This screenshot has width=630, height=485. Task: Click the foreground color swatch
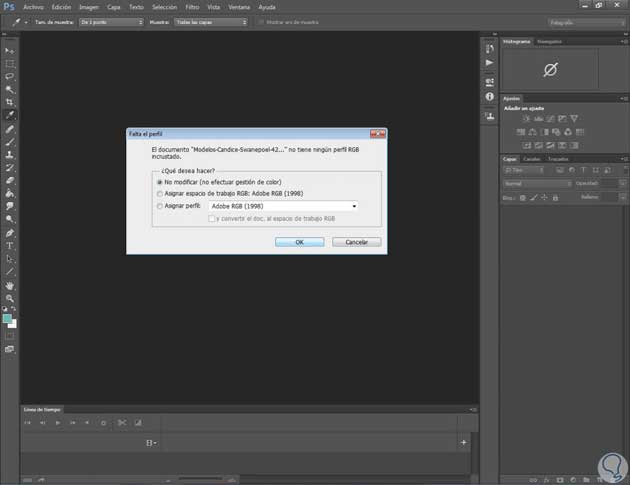click(7, 319)
